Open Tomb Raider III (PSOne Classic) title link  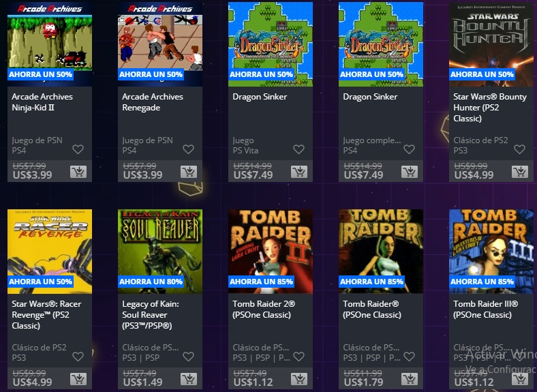click(x=485, y=309)
